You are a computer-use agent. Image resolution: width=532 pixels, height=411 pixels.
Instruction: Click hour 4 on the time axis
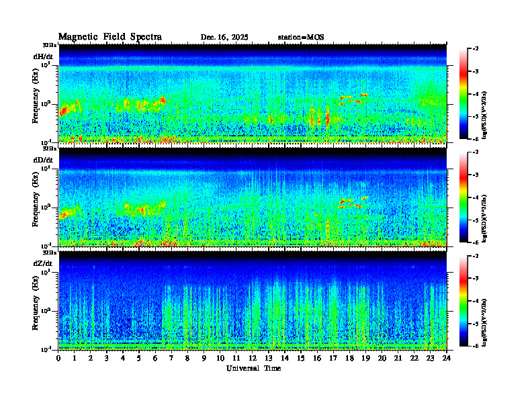point(123,358)
